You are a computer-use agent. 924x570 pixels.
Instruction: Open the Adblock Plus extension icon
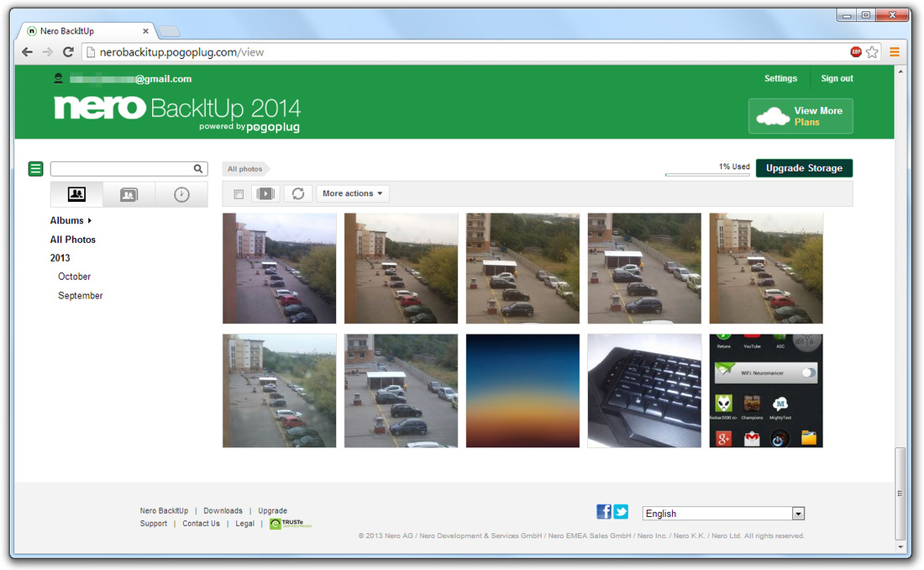[x=856, y=52]
